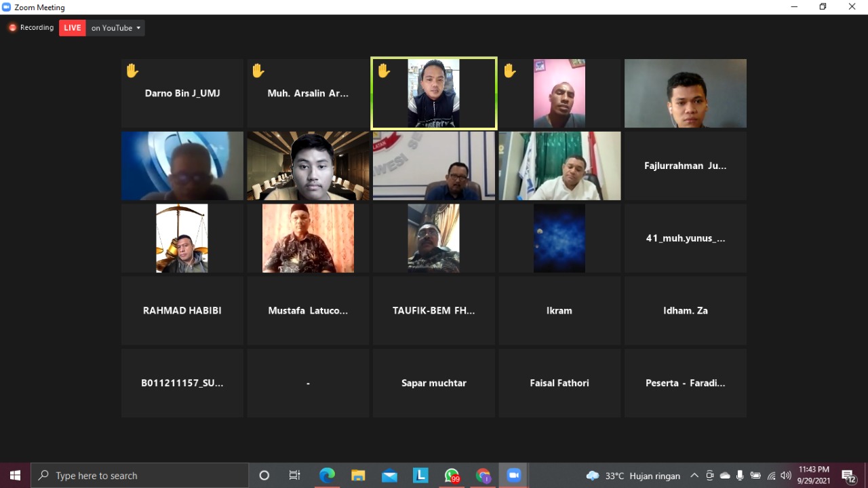Click raised hand icon on highlighted speaker tile
Image resolution: width=868 pixels, height=488 pixels.
(x=384, y=71)
